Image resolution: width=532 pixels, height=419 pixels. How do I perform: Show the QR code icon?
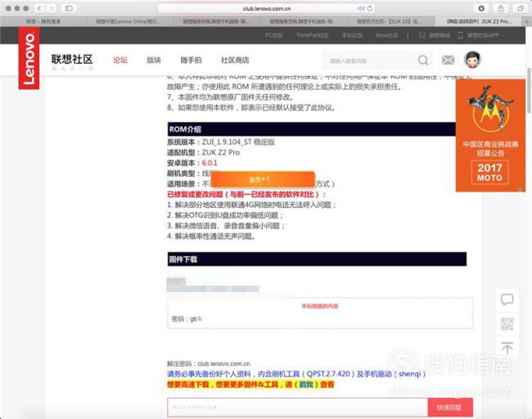click(x=507, y=324)
